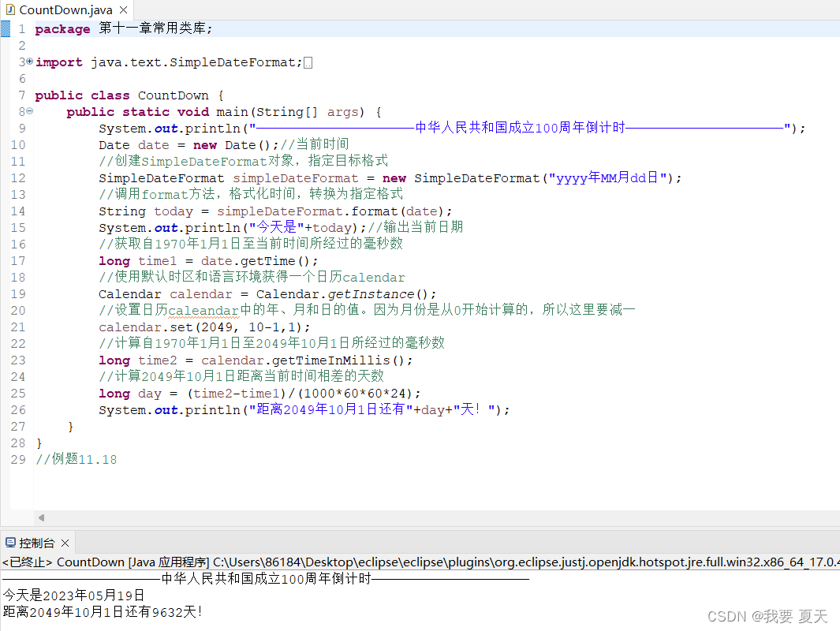Switch to the CountDown.java editor tab
The width and height of the screenshot is (840, 631).
[63, 11]
